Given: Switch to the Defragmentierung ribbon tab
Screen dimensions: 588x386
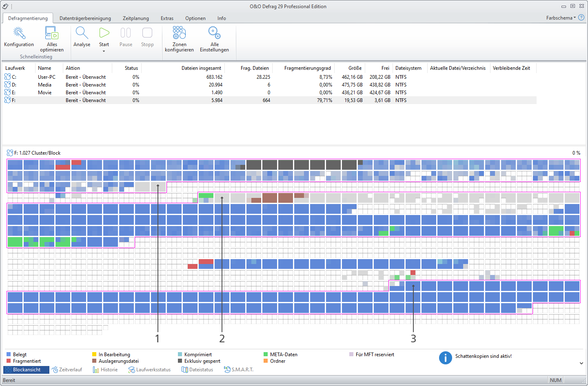Looking at the screenshot, I should (x=28, y=18).
